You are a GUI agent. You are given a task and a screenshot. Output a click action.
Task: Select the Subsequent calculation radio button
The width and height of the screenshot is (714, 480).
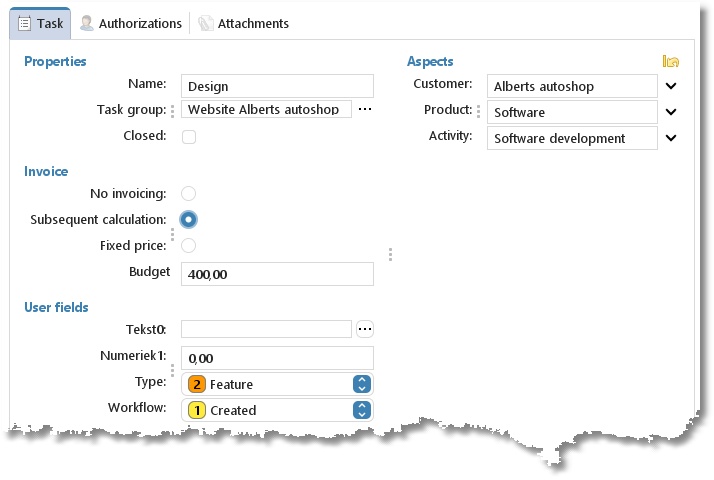coord(189,220)
